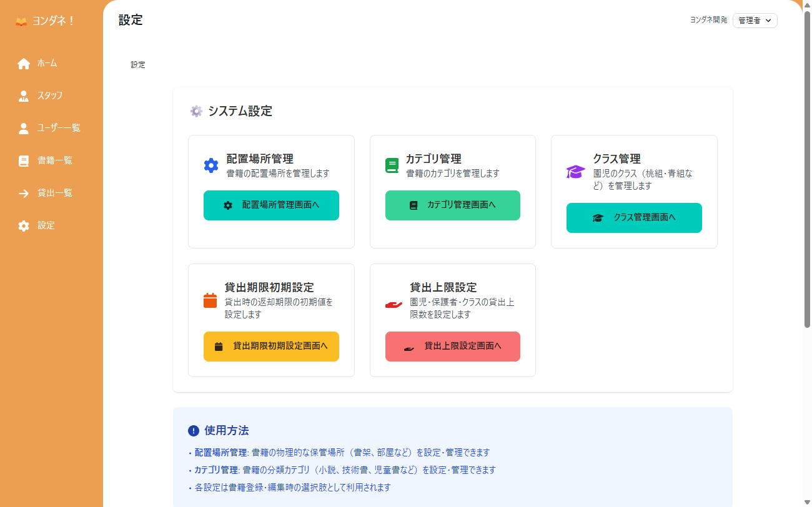The image size is (812, 507).
Task: Open the 管理者 role dropdown
Action: (x=755, y=20)
